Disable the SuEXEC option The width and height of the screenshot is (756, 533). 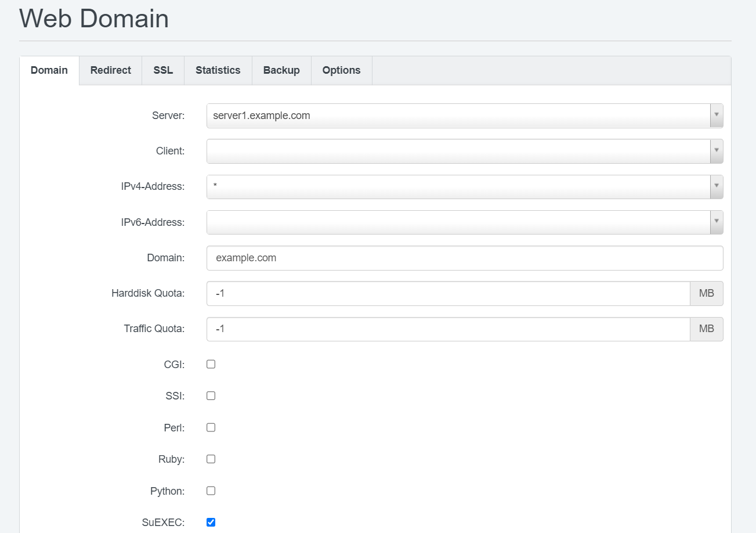pos(211,522)
